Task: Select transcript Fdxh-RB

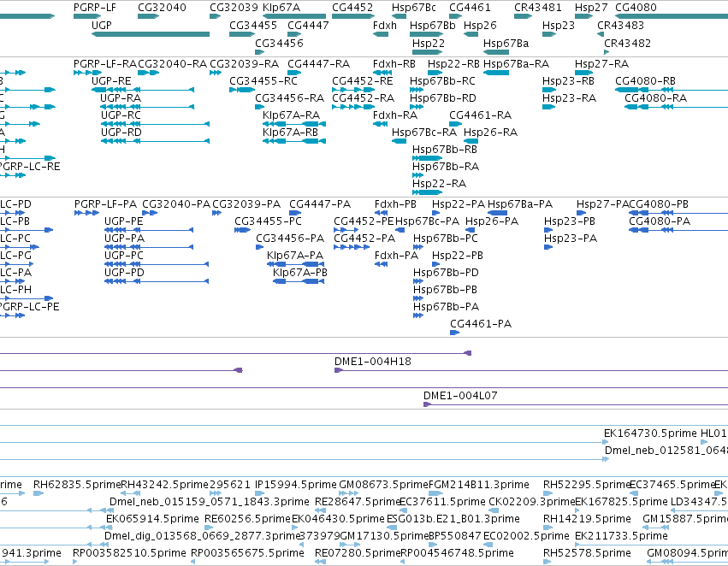Action: [394, 64]
